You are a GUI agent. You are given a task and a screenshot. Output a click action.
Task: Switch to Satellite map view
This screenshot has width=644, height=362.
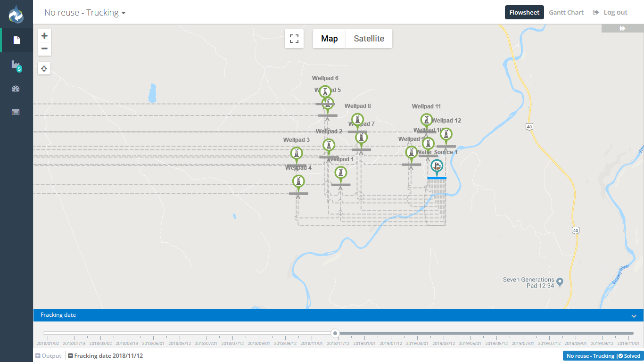coord(369,39)
